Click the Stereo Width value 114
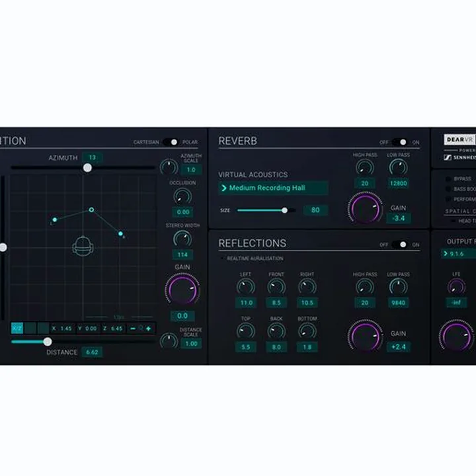The height and width of the screenshot is (476, 476). pos(182,255)
